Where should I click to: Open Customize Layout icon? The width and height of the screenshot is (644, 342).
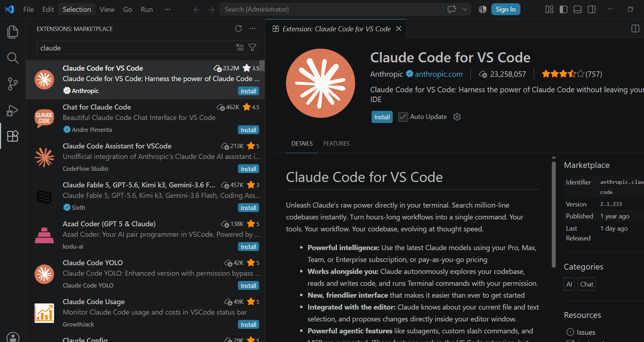pos(549,9)
